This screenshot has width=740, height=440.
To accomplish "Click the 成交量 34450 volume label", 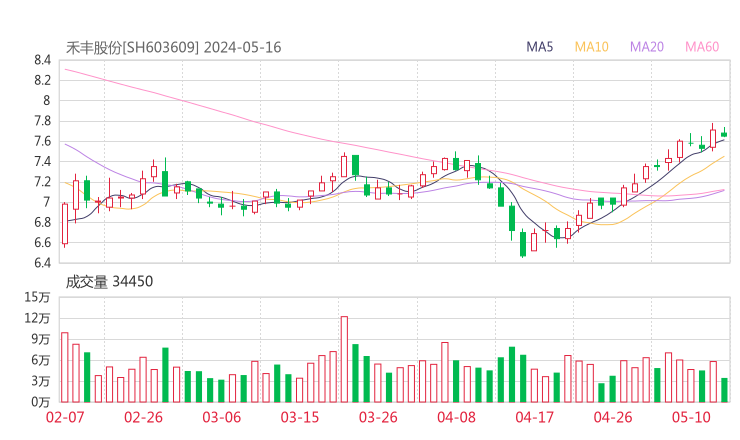I will click(x=109, y=282).
